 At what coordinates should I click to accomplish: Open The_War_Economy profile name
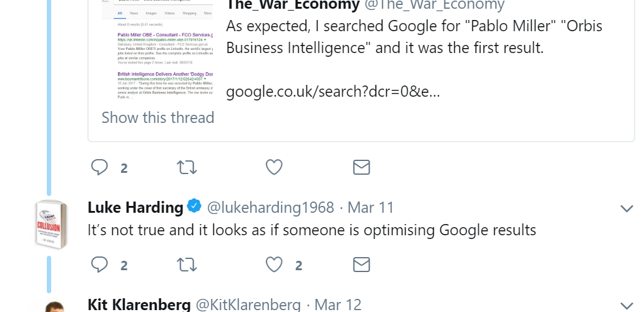pyautogui.click(x=293, y=6)
